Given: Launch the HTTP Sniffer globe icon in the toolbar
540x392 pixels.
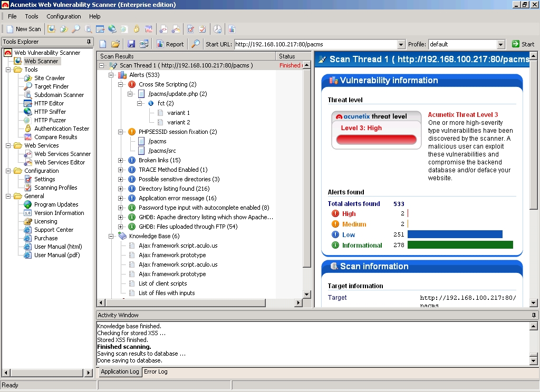Looking at the screenshot, I should pos(112,29).
